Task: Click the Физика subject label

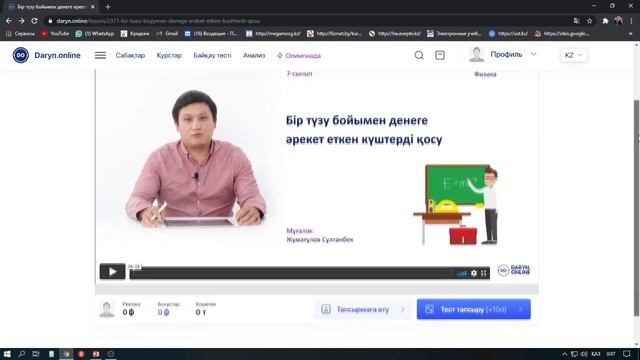Action: [x=485, y=74]
